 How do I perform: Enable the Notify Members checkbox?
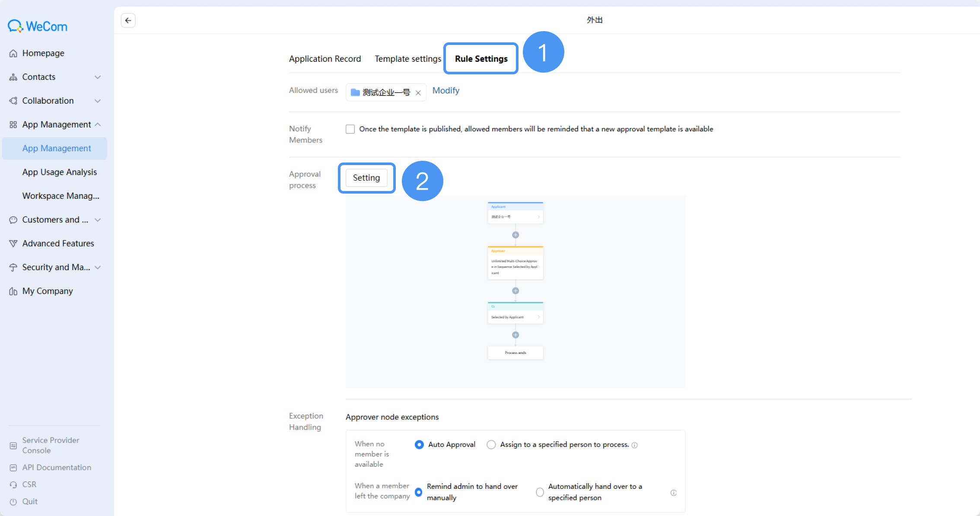[x=350, y=129]
